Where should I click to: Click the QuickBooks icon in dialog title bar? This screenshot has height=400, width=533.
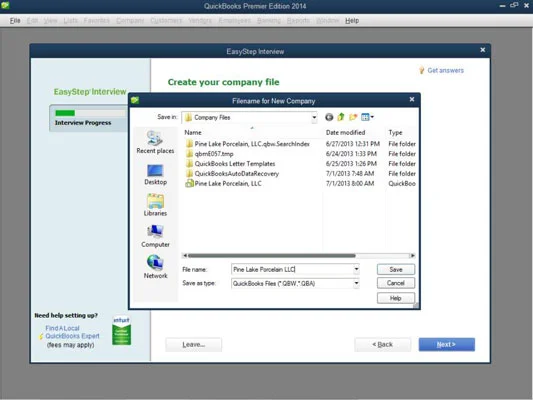(x=135, y=100)
